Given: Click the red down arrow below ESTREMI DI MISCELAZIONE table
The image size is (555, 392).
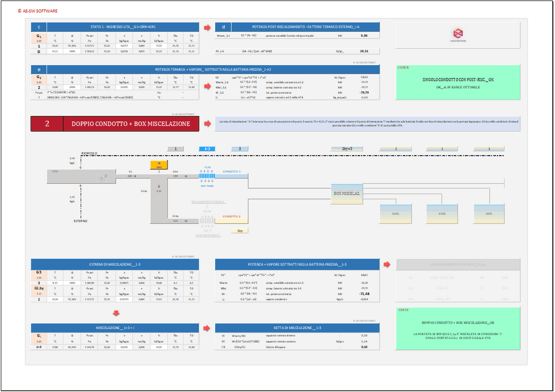Looking at the screenshot, I should (115, 313).
